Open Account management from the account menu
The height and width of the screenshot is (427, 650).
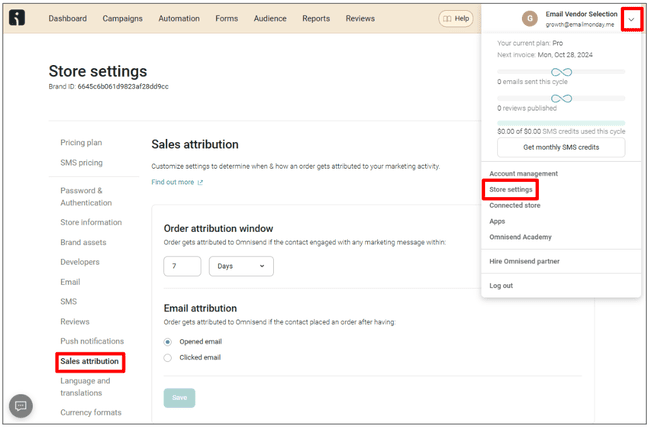(523, 174)
